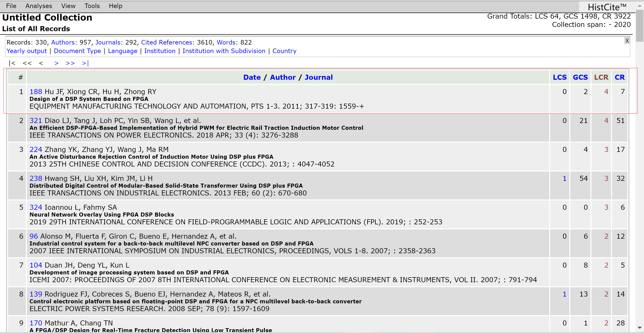Open the Analyses menu
The width and height of the screenshot is (644, 333).
39,6
